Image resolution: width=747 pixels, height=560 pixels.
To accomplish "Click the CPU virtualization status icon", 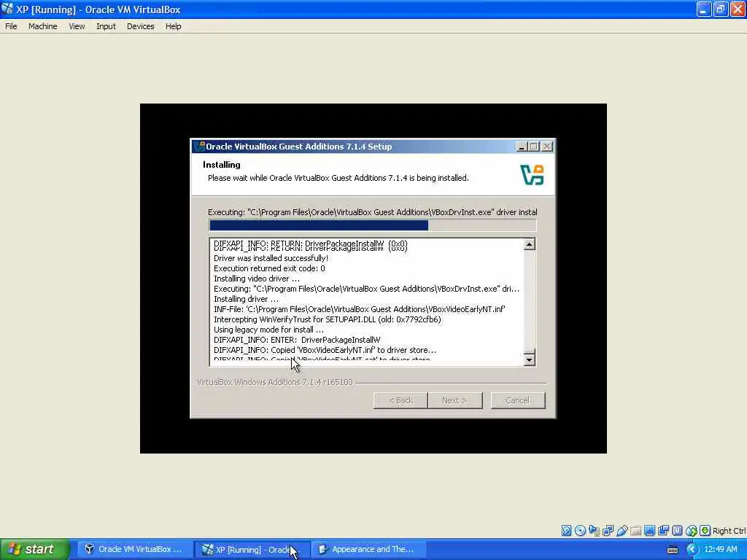I will tap(677, 531).
